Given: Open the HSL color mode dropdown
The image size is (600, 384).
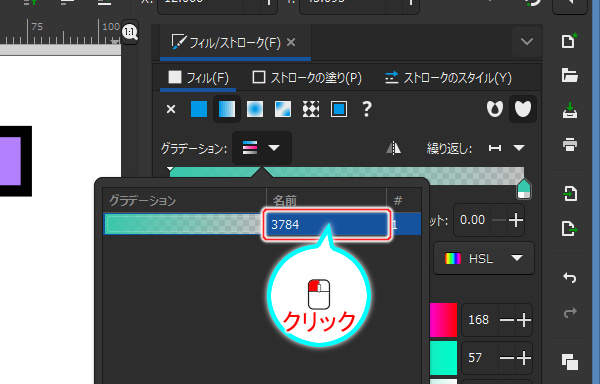Looking at the screenshot, I should point(484,259).
